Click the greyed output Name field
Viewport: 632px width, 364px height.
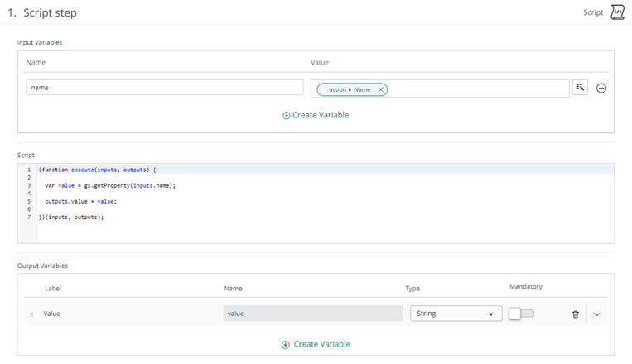pyautogui.click(x=311, y=314)
